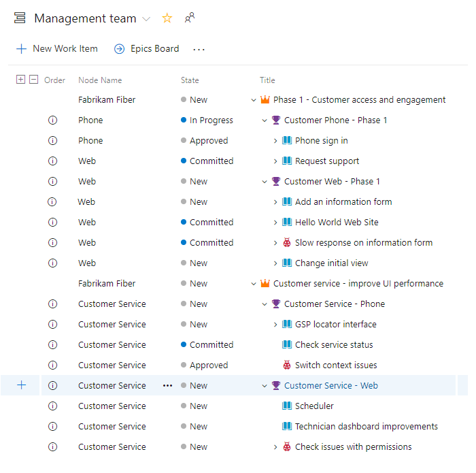
Task: Open the toolbar more options ellipsis
Action: [x=199, y=49]
